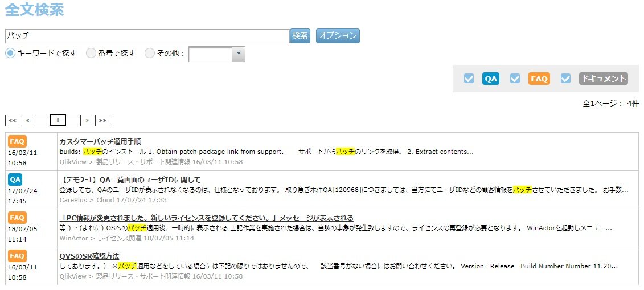This screenshot has width=644, height=290.
Task: Uncheck the QA filter checkbox
Action: [x=469, y=79]
